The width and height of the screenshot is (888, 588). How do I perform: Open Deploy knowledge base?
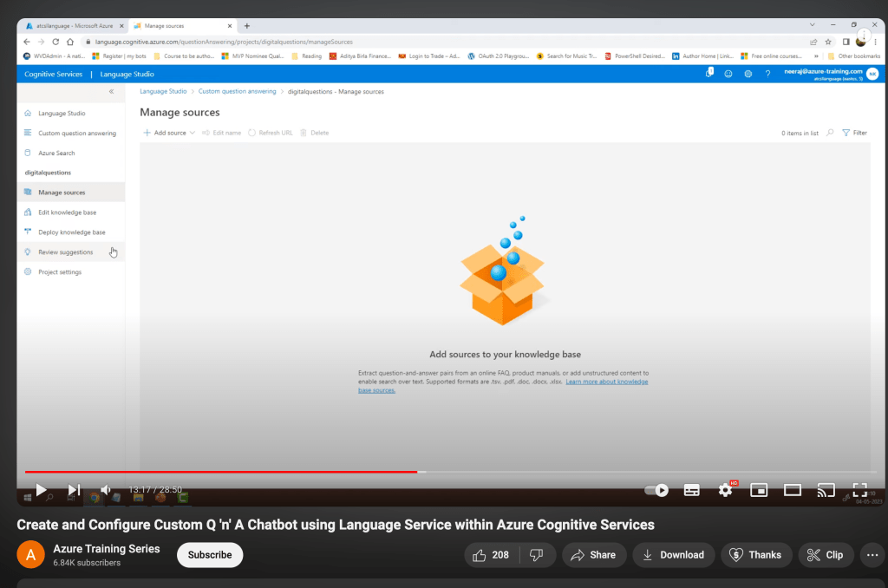(72, 232)
